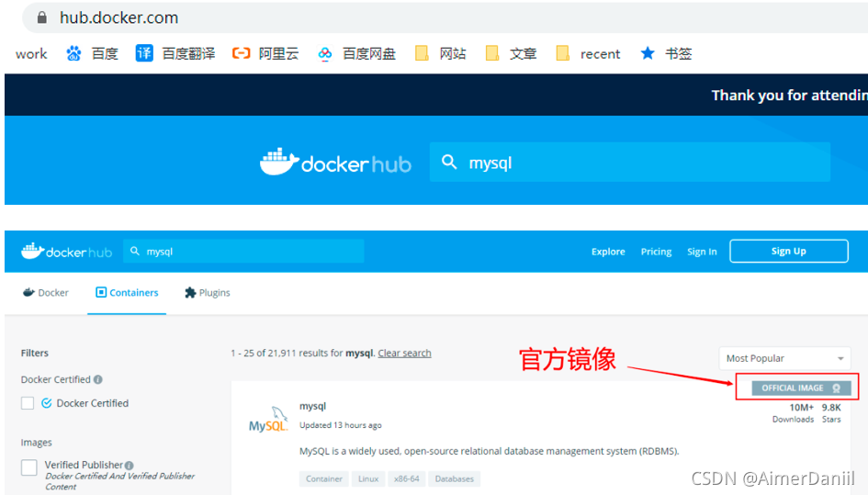Click the Docker Certified checkmark badge icon
Viewport: 868px width, 495px height.
[47, 403]
